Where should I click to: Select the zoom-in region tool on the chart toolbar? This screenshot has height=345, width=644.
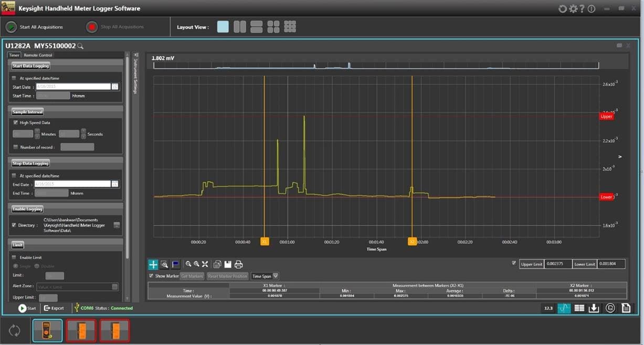click(164, 264)
